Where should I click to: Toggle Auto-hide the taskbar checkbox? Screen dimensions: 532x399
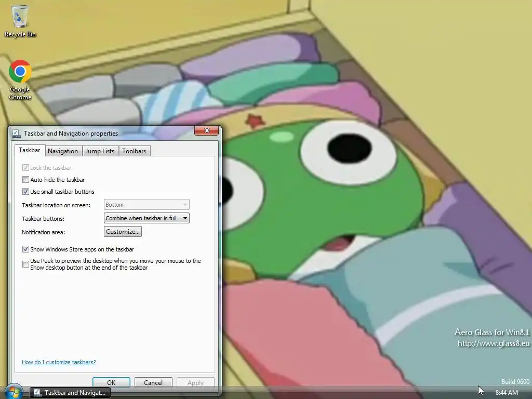(25, 179)
